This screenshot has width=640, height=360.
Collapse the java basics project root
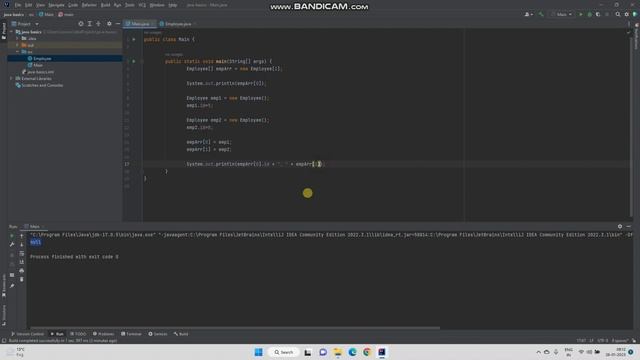pyautogui.click(x=11, y=32)
